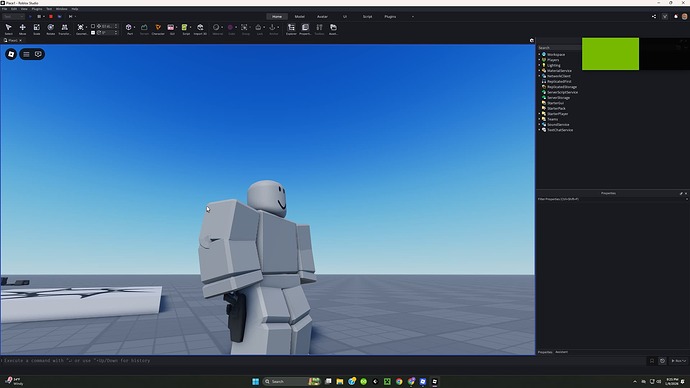Click the share icon in top bar
Screen dimensions: 690x388
(x=654, y=16)
